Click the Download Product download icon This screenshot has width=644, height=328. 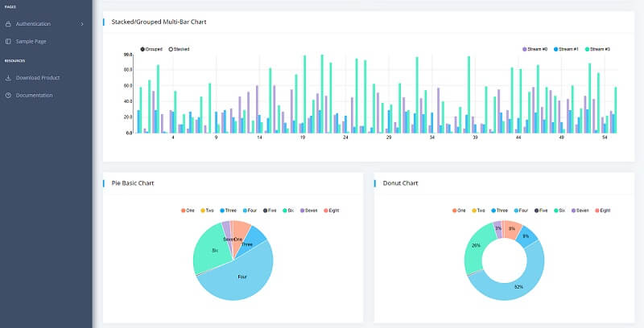pyautogui.click(x=8, y=78)
